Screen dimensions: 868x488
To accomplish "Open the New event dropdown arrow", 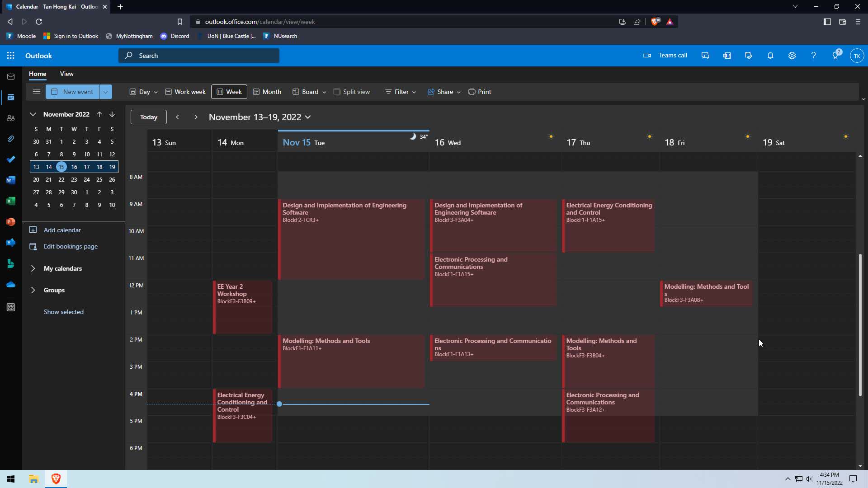I will tap(105, 92).
